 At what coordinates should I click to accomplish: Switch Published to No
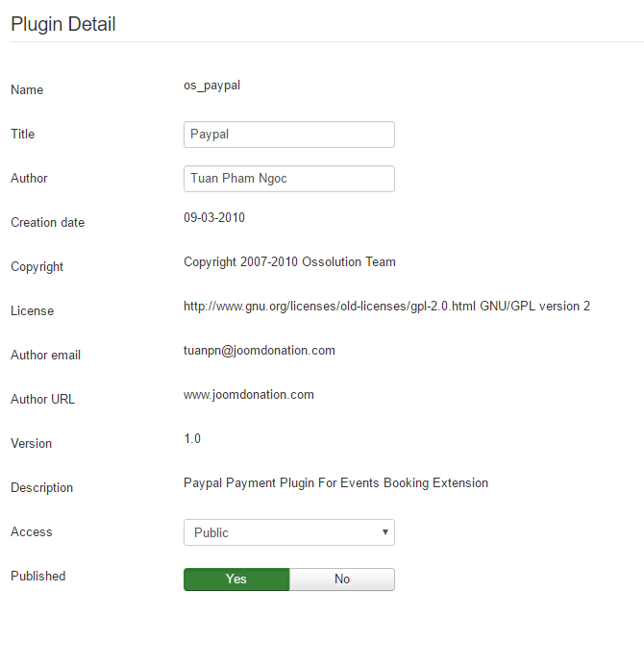click(341, 579)
